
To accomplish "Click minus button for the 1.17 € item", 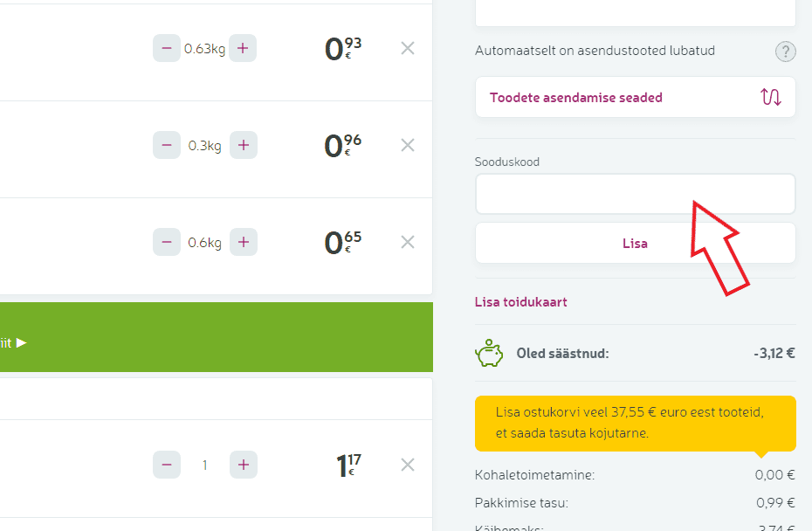I will pos(166,465).
